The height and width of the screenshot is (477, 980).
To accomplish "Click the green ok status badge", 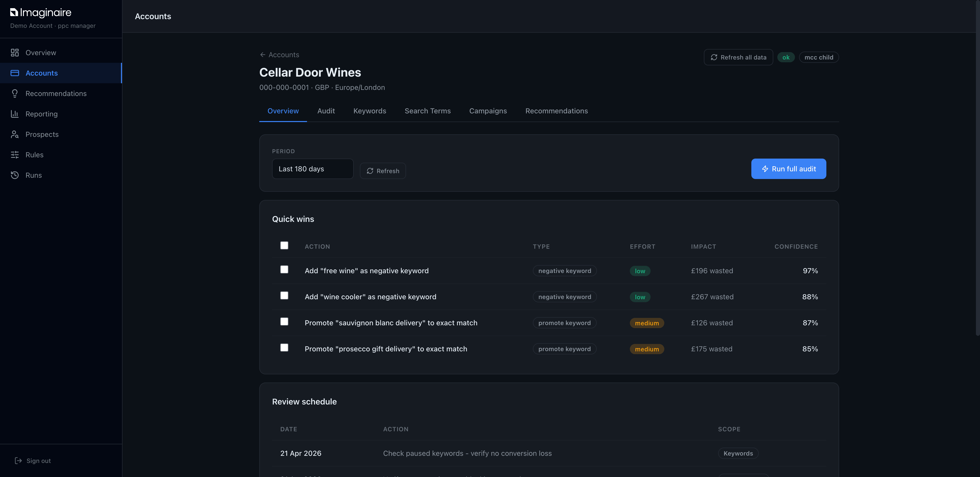I will click(x=786, y=57).
